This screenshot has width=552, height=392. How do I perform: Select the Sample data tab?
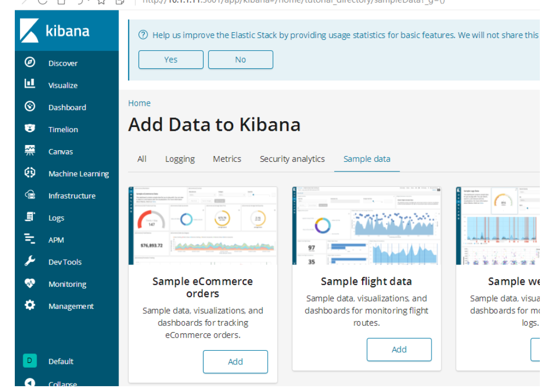tap(367, 159)
